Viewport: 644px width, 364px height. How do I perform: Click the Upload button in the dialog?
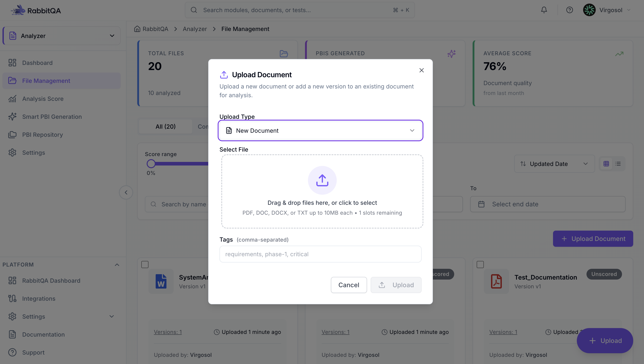tap(396, 285)
